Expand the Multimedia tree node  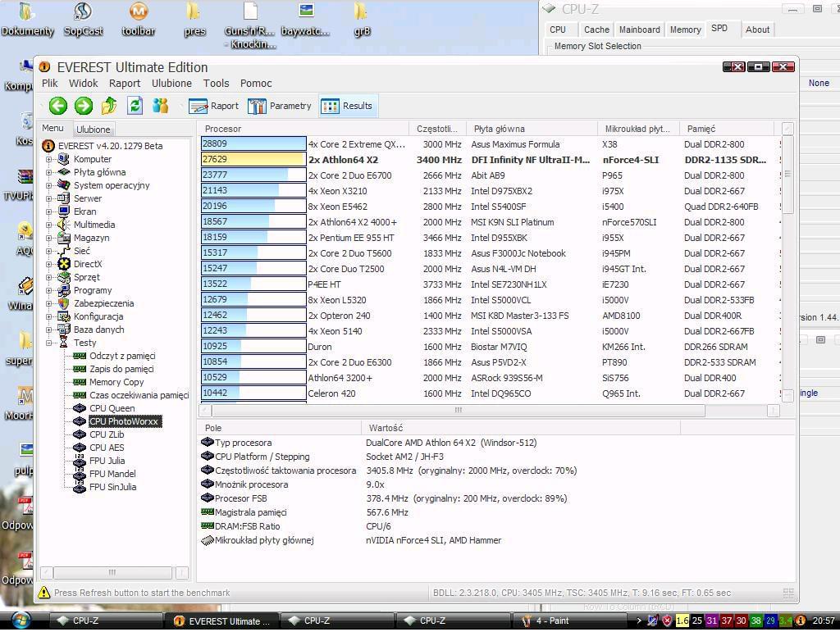[48, 225]
